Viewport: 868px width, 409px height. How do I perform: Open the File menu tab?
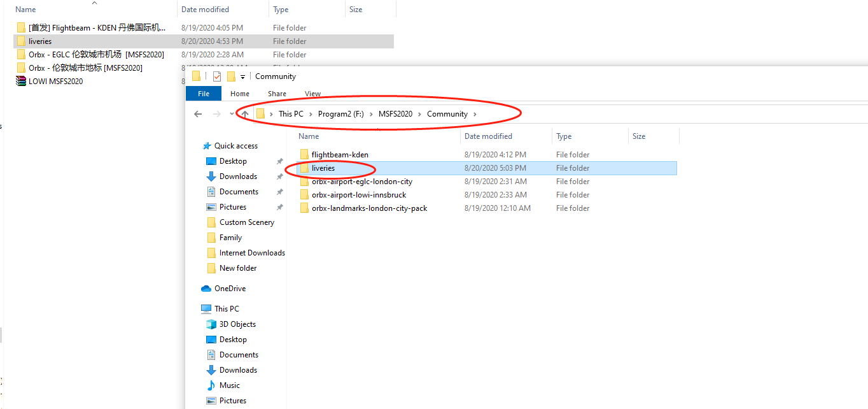[204, 94]
